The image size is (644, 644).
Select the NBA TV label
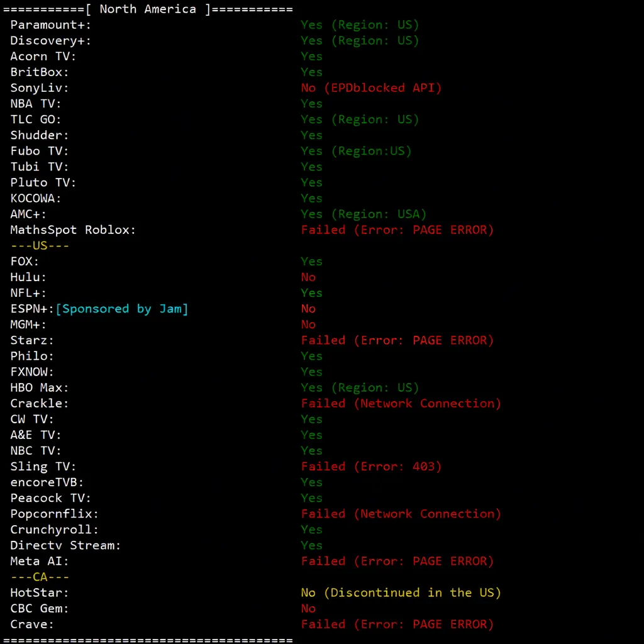click(x=36, y=104)
